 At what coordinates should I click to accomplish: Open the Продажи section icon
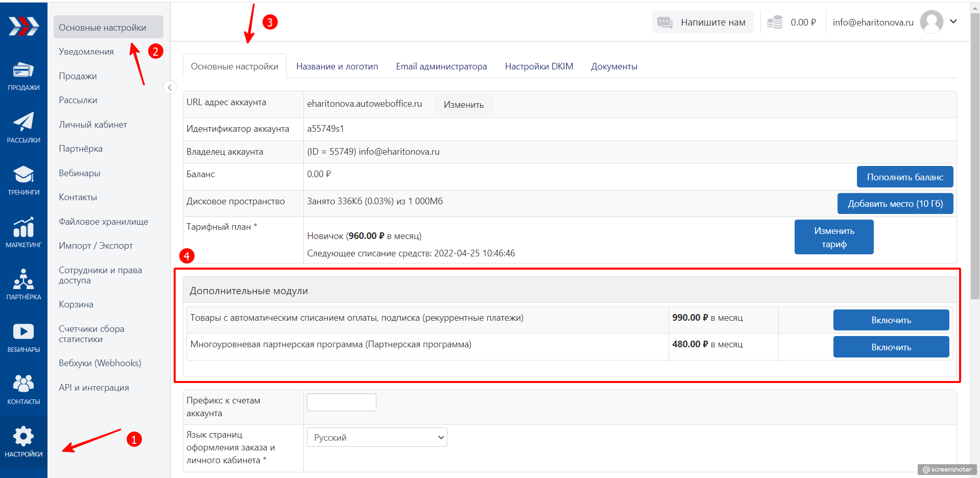pyautogui.click(x=23, y=71)
